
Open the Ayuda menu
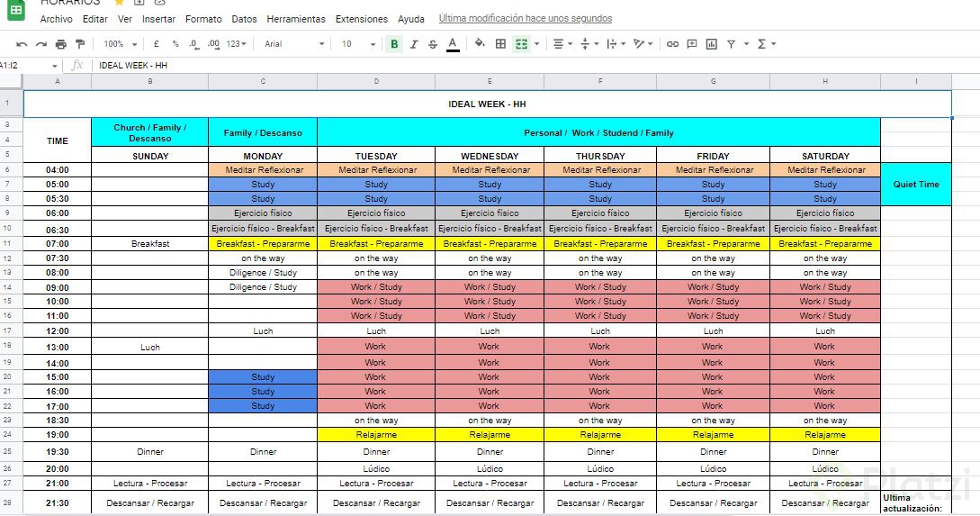411,19
